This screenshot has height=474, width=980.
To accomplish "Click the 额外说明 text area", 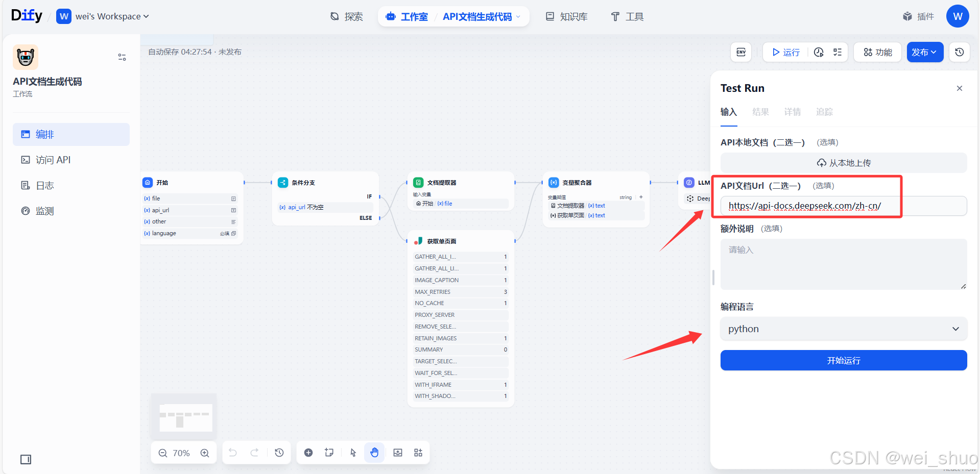I will [x=844, y=264].
